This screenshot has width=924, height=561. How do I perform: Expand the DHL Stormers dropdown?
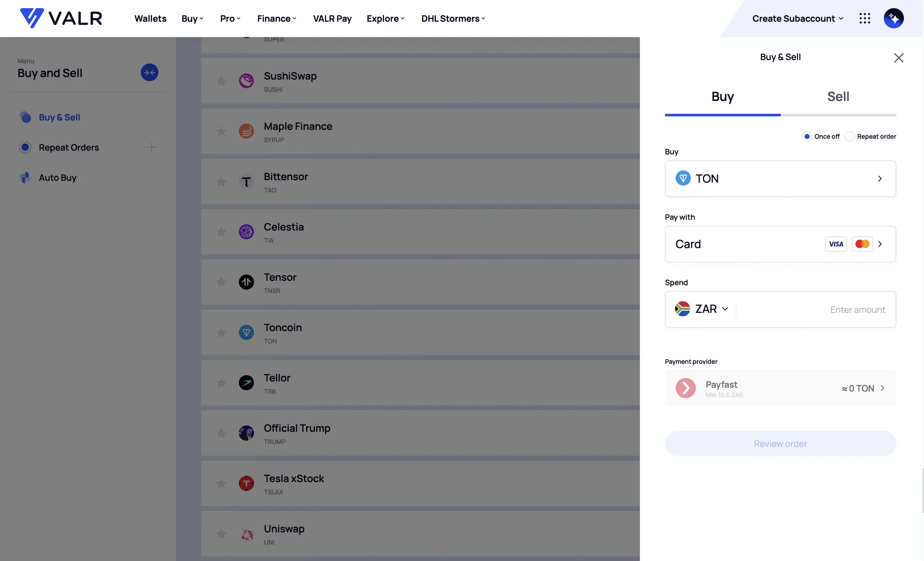point(453,18)
